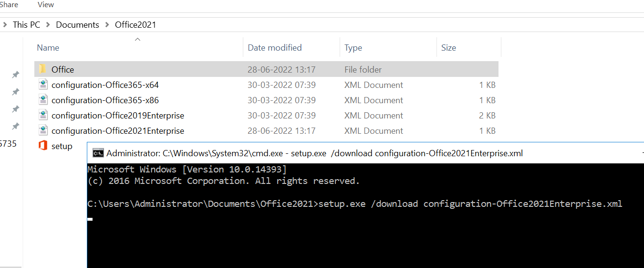Image resolution: width=644 pixels, height=268 pixels.
Task: Click the configuration-Office2021Enterprise XML file icon
Action: click(x=43, y=131)
